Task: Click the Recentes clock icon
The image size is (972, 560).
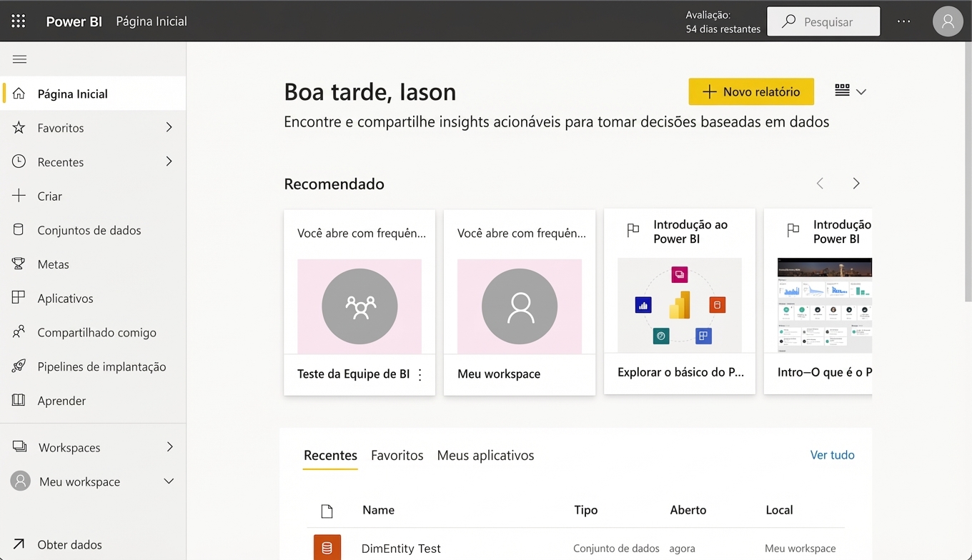Action: [x=19, y=162]
